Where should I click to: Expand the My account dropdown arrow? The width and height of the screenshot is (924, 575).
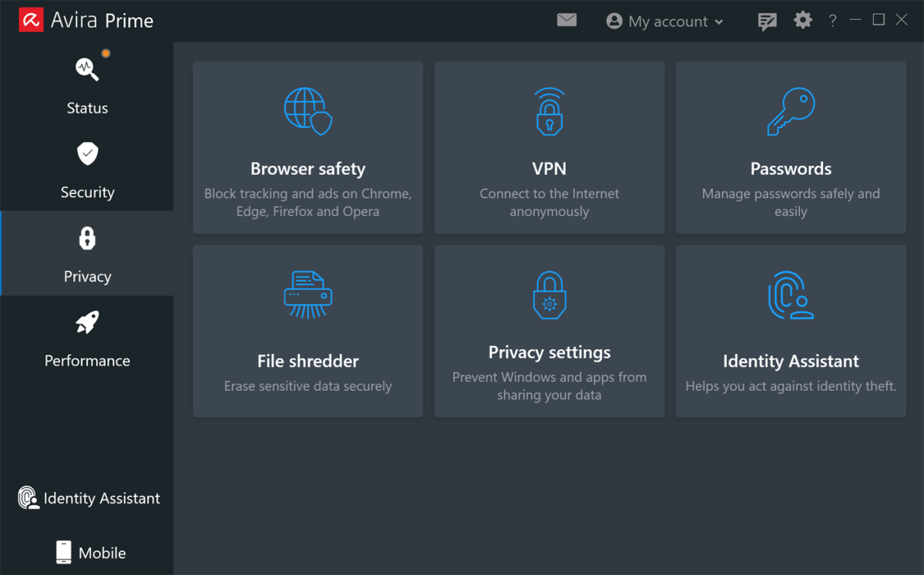pyautogui.click(x=719, y=22)
